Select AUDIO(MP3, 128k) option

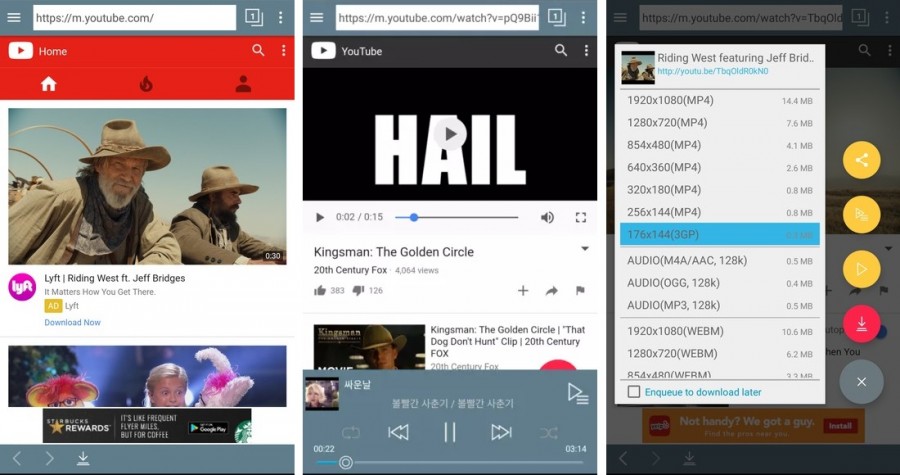point(720,305)
